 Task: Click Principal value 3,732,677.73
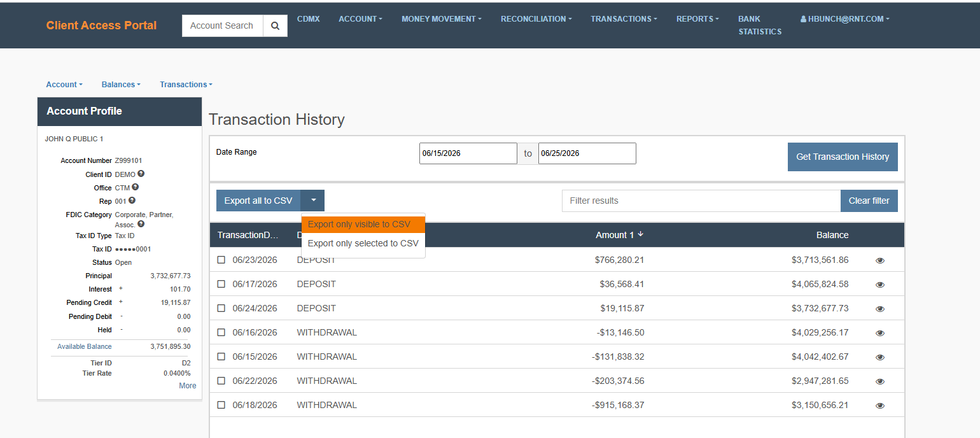click(171, 276)
